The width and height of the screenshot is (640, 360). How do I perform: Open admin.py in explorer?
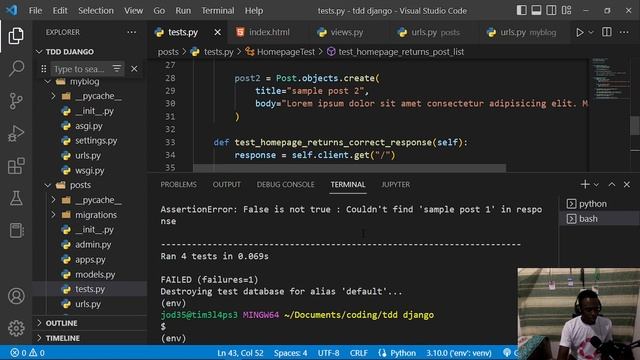pyautogui.click(x=93, y=244)
